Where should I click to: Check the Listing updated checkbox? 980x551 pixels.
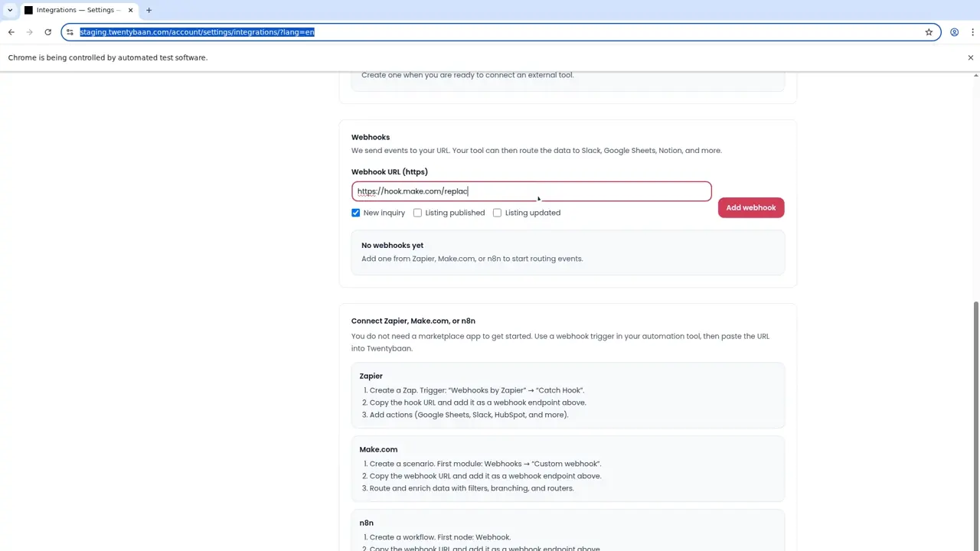tap(497, 213)
